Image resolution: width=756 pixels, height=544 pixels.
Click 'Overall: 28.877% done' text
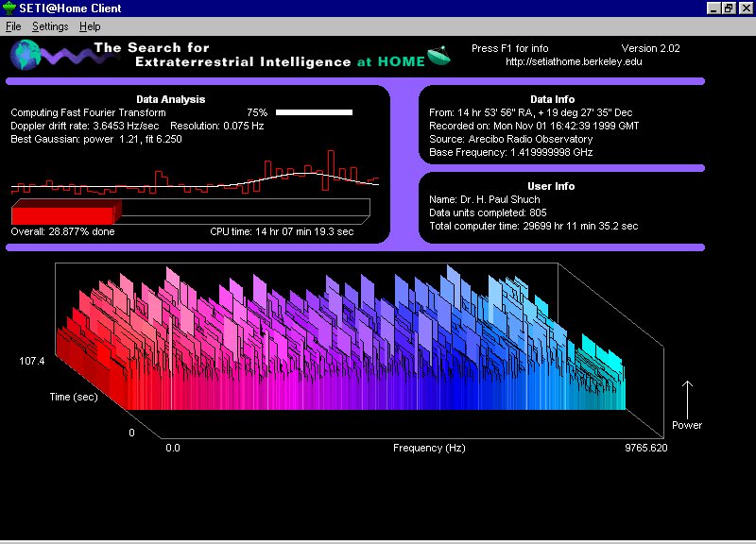pos(62,231)
